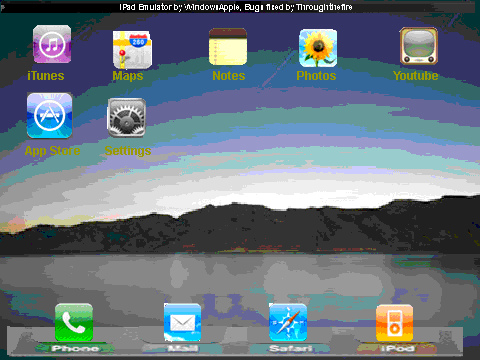The height and width of the screenshot is (360, 480).
Task: Open the Mail envelope dock icon
Action: click(182, 322)
